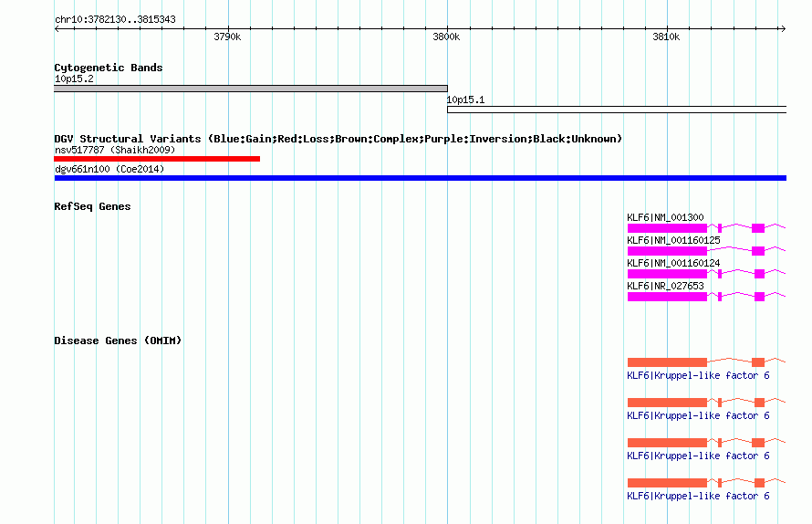This screenshot has width=812, height=524.
Task: Click the magenta gene glyph for NR_027653
Action: pos(706,297)
